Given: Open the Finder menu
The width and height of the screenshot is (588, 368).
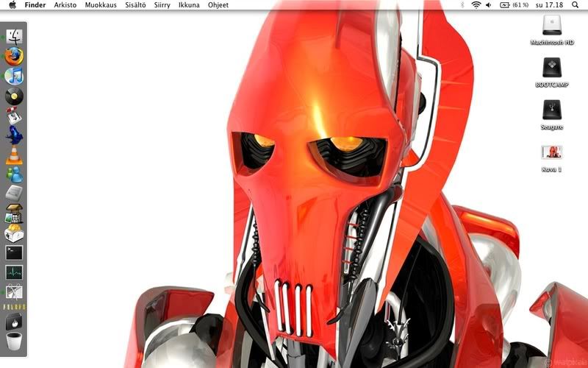Looking at the screenshot, I should [35, 5].
